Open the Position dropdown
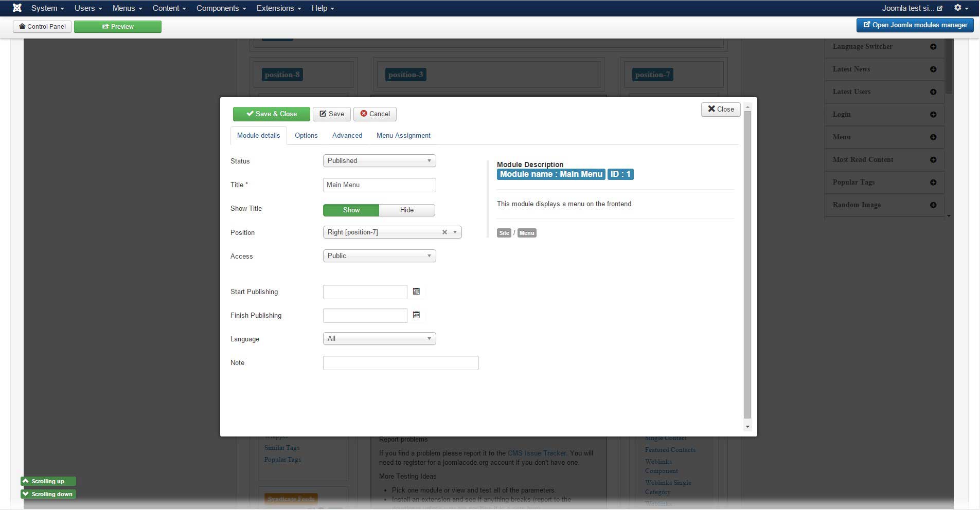Viewport: 980px width, 510px height. point(392,232)
